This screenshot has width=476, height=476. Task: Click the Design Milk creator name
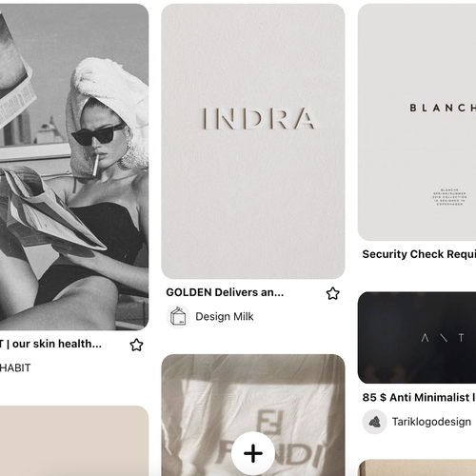click(x=225, y=317)
